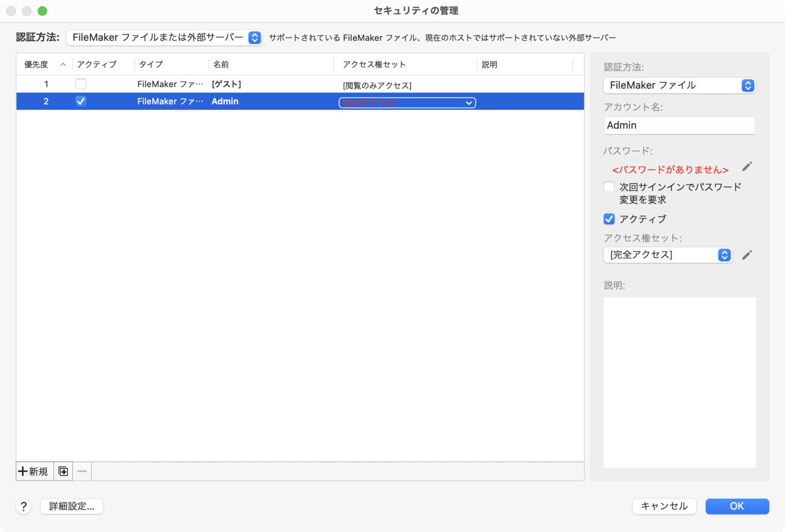Click the OK button
785x532 pixels.
pyautogui.click(x=737, y=506)
